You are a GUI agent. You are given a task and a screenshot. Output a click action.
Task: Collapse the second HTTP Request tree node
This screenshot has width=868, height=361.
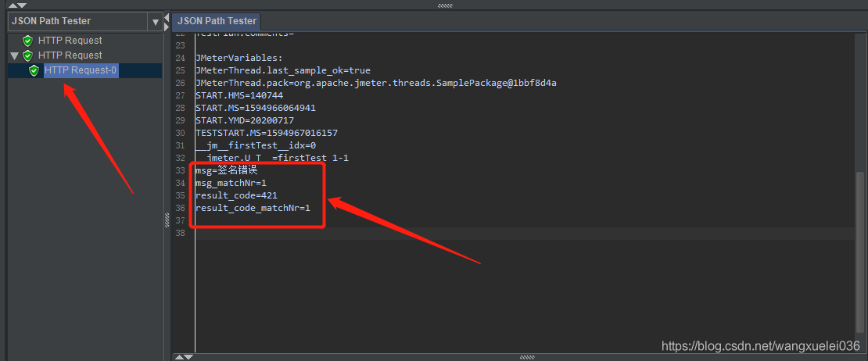coord(15,55)
